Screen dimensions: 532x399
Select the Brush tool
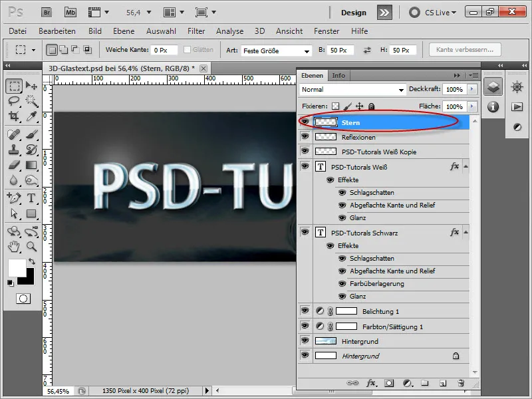click(31, 135)
